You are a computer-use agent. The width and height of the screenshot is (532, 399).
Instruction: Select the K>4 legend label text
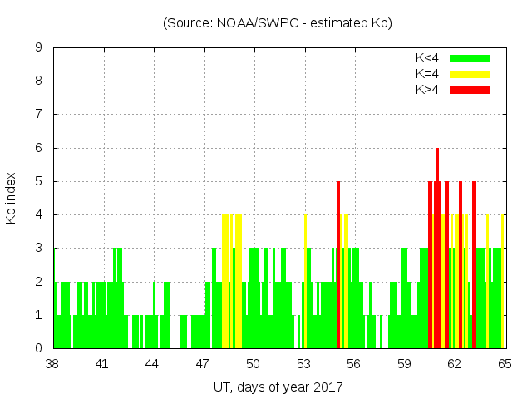[428, 90]
